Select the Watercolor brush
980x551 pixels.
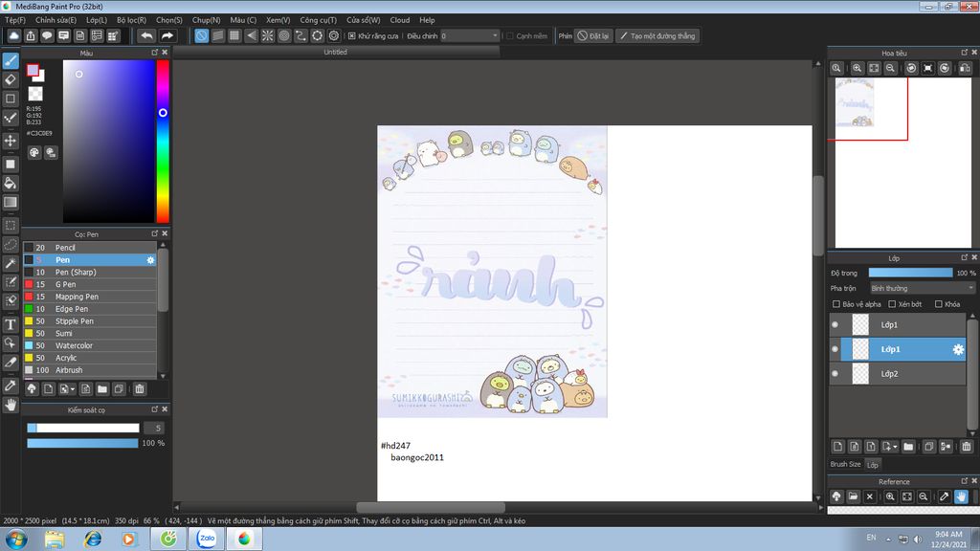click(x=90, y=345)
